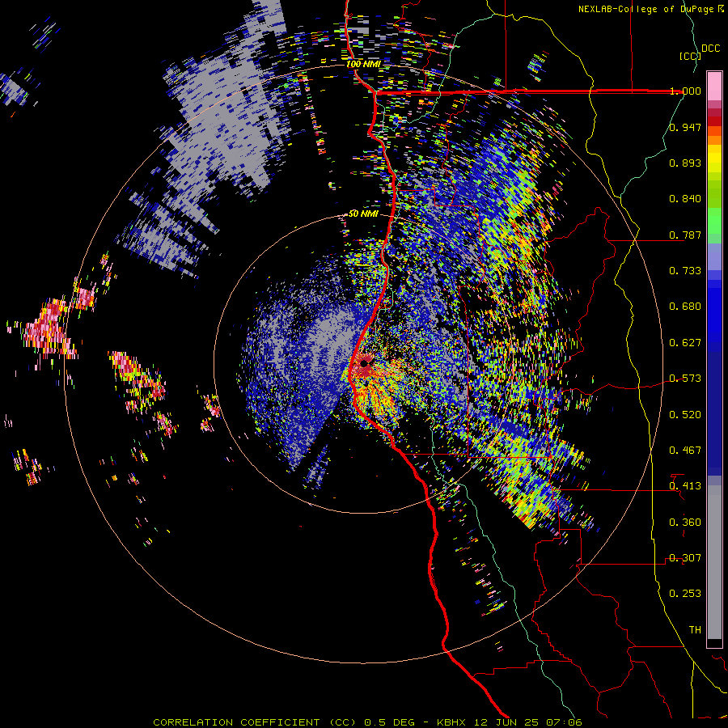Click the [CC] legend unit label

[690, 56]
